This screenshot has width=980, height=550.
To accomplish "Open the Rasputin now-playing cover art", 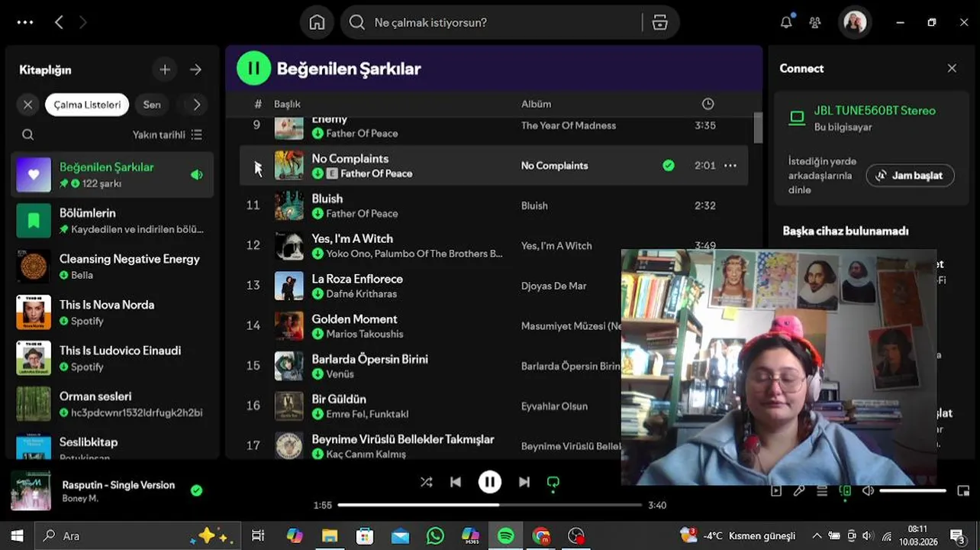I will click(x=31, y=491).
